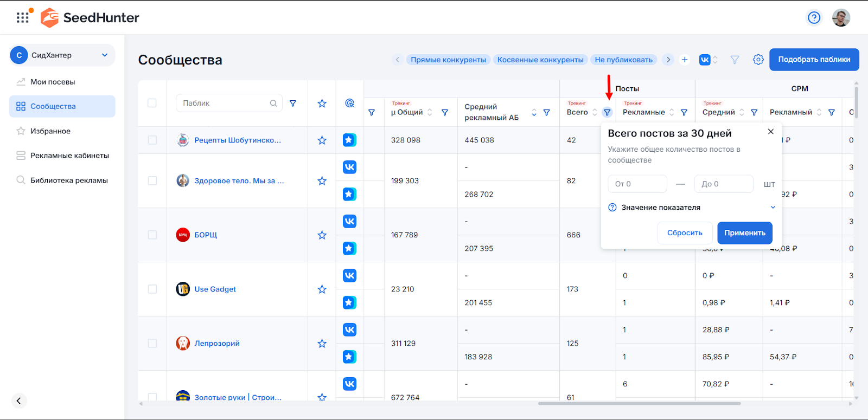Click the plus icon to add list
Image resolution: width=868 pixels, height=420 pixels.
pyautogui.click(x=685, y=60)
